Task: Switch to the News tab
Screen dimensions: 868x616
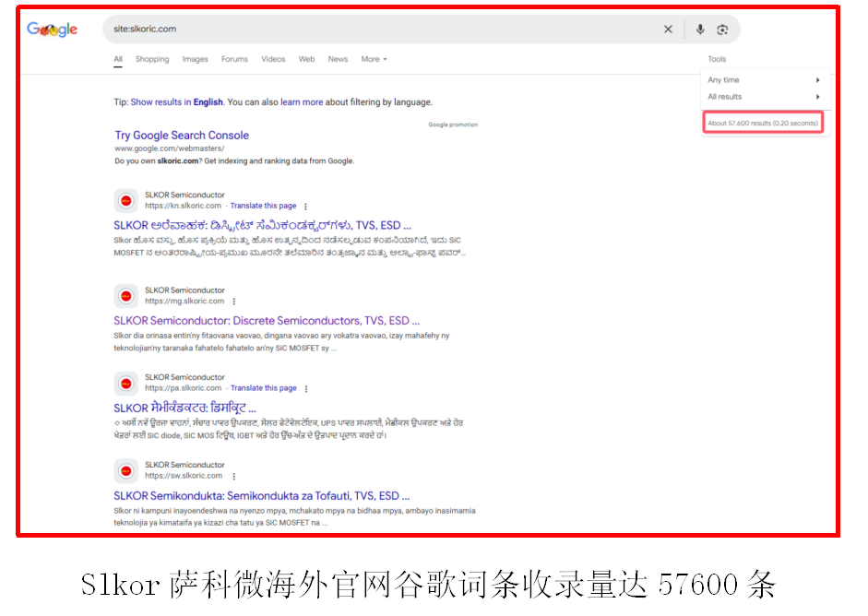Action: tap(338, 59)
